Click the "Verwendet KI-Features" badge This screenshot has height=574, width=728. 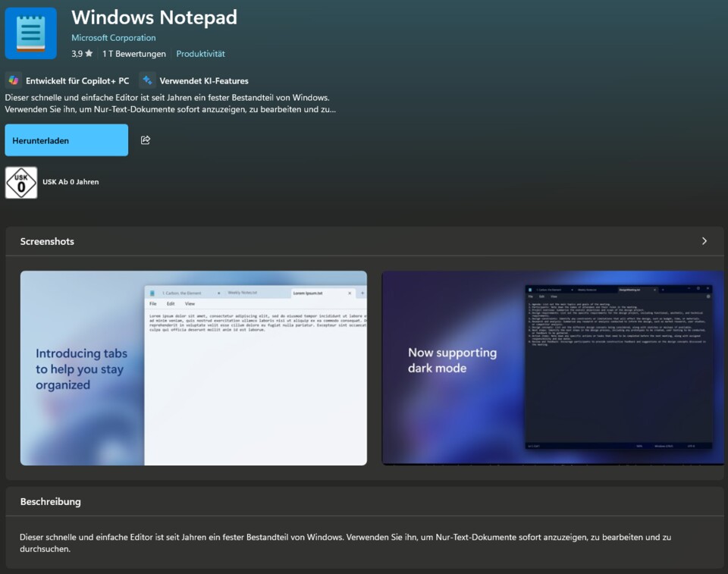click(198, 80)
